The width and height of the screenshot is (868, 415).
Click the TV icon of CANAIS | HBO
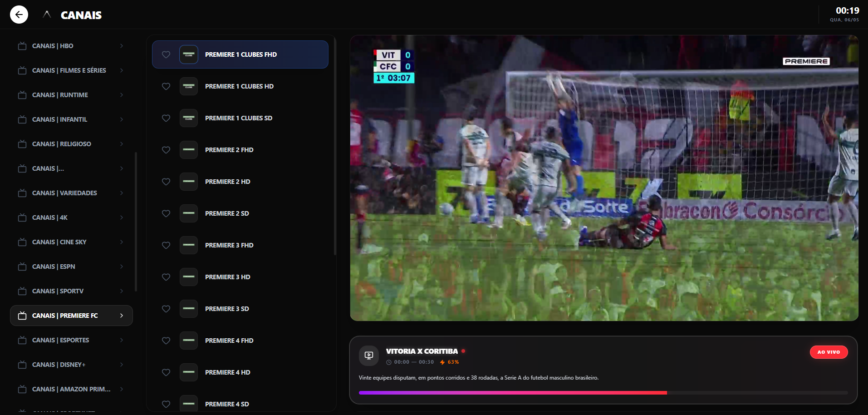(x=22, y=46)
